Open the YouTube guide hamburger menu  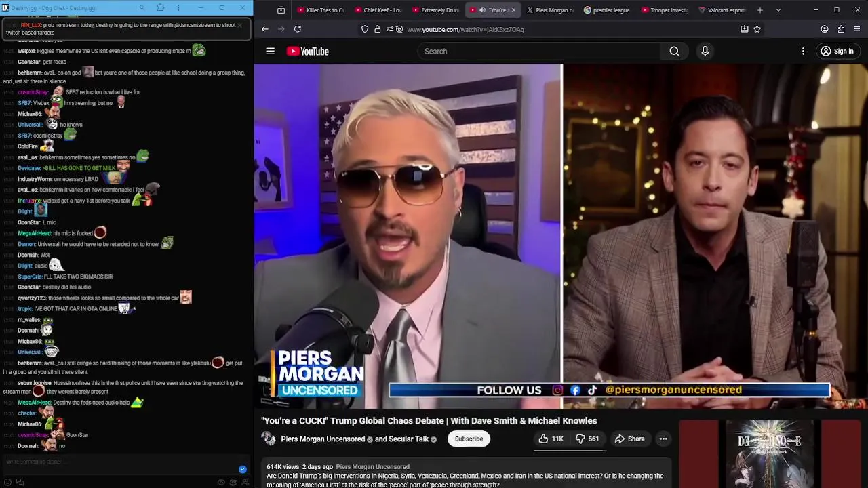pos(270,52)
